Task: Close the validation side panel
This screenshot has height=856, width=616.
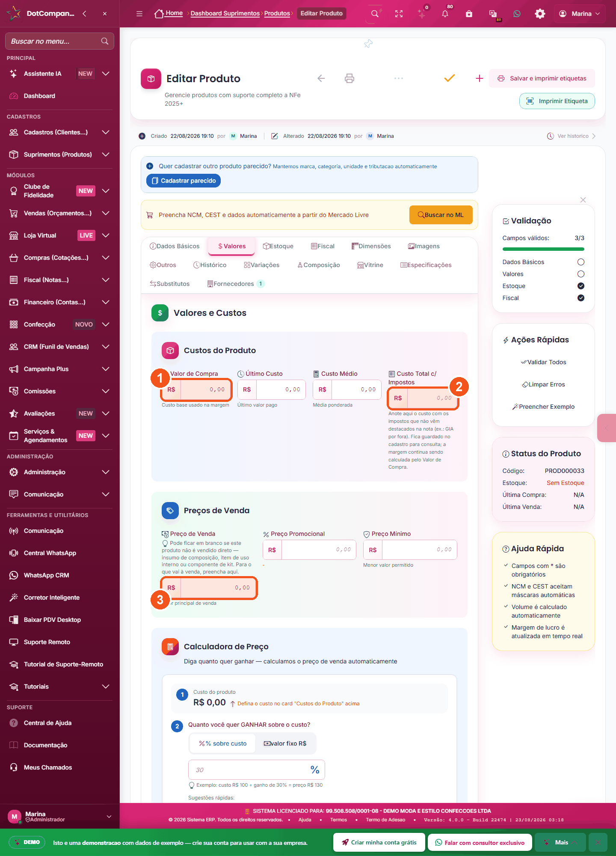Action: point(583,200)
